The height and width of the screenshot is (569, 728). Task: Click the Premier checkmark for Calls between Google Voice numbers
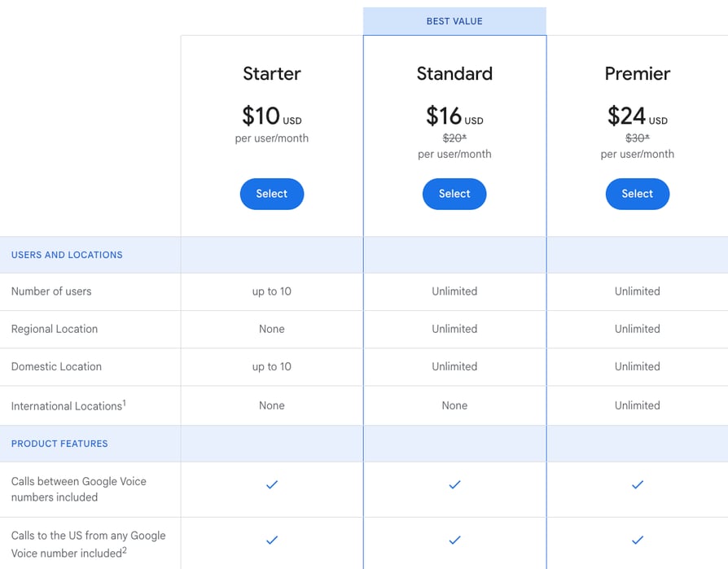tap(638, 484)
